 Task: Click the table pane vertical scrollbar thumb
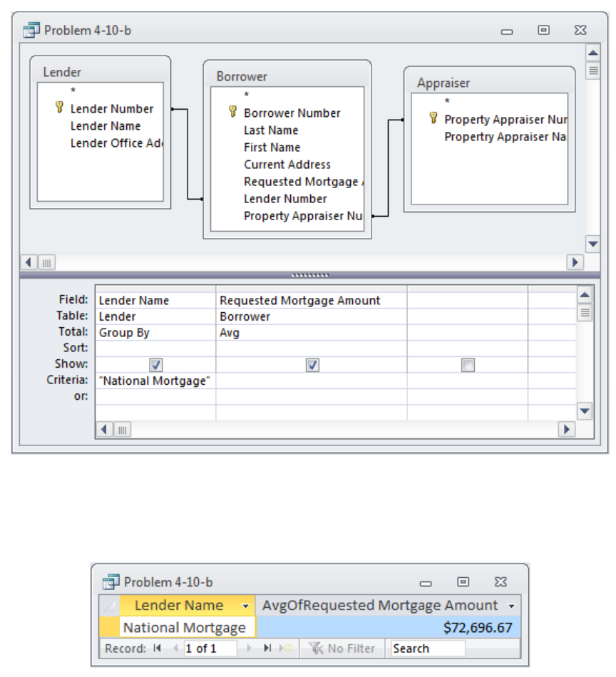(x=593, y=71)
